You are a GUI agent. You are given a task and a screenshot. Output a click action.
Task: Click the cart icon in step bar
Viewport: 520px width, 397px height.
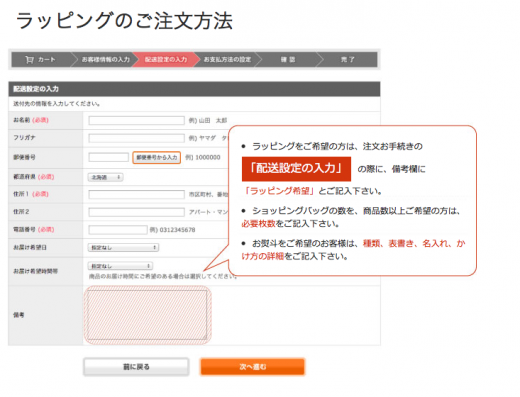29,60
